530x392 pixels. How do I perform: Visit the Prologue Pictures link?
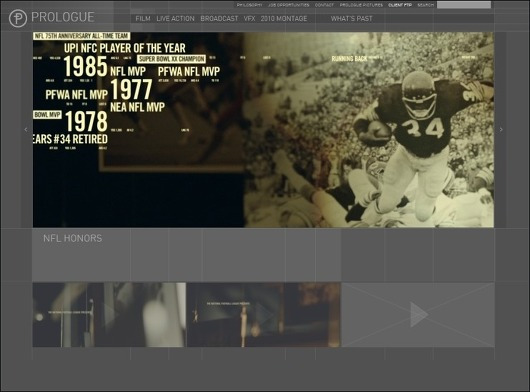pyautogui.click(x=361, y=5)
